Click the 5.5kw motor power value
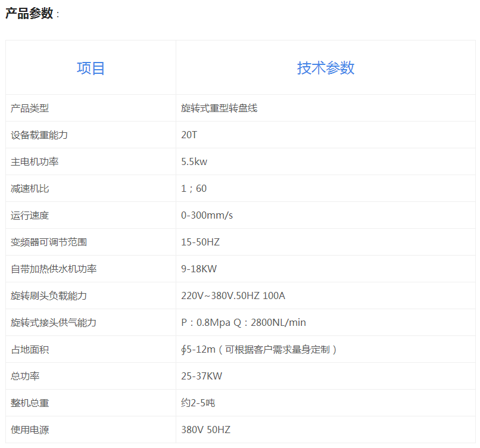The height and width of the screenshot is (448, 480). [194, 162]
